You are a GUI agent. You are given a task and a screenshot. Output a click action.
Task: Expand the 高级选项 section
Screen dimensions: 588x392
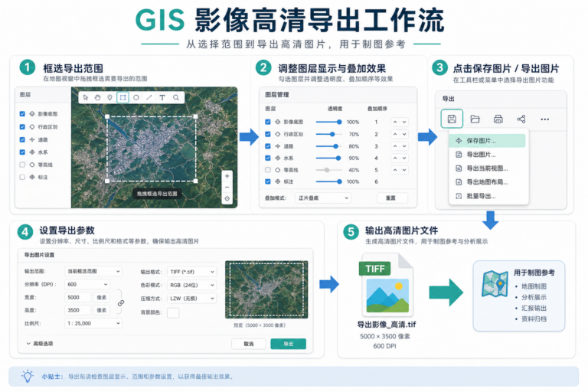pyautogui.click(x=39, y=344)
